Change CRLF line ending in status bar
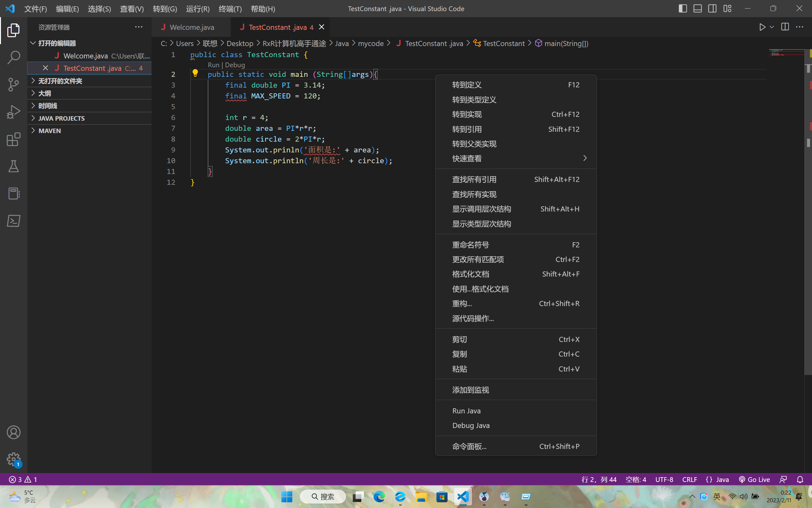The height and width of the screenshot is (508, 812). pyautogui.click(x=690, y=479)
